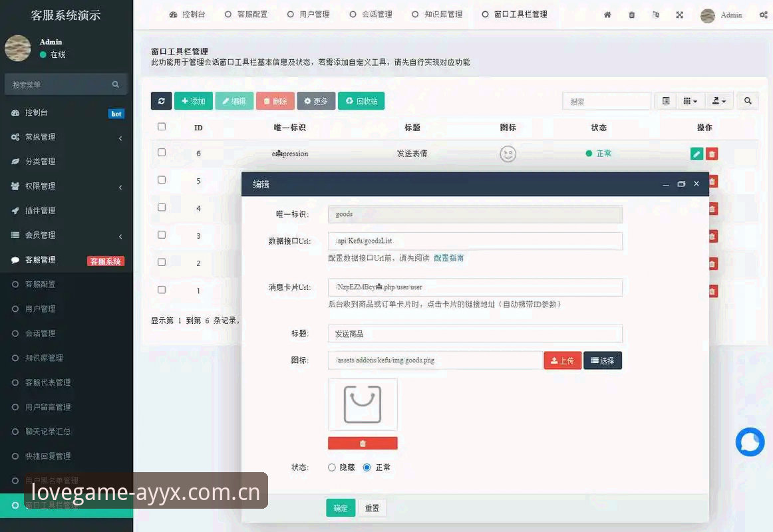
Task: Open the columns visibility dropdown
Action: coord(691,101)
